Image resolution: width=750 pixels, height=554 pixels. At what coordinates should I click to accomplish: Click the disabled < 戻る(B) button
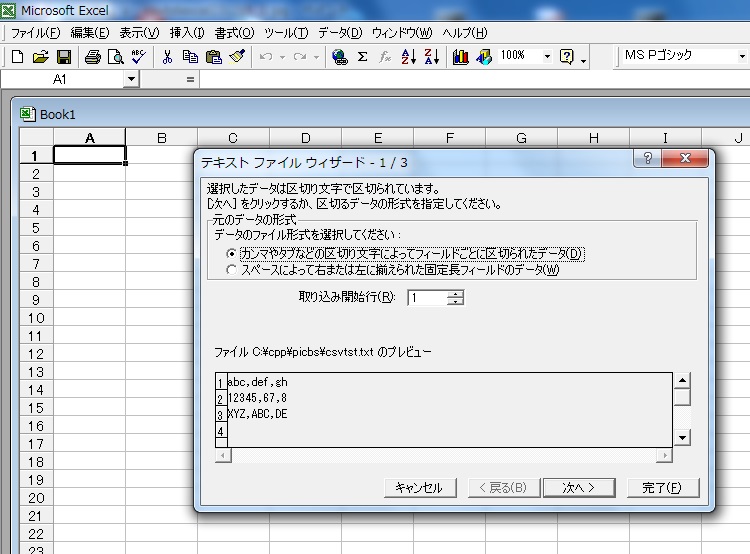point(504,488)
